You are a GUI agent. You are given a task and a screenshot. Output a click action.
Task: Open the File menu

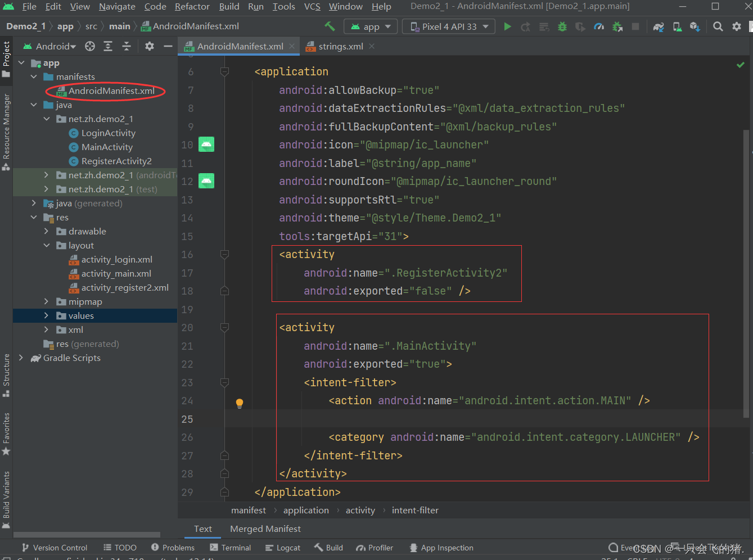[29, 7]
